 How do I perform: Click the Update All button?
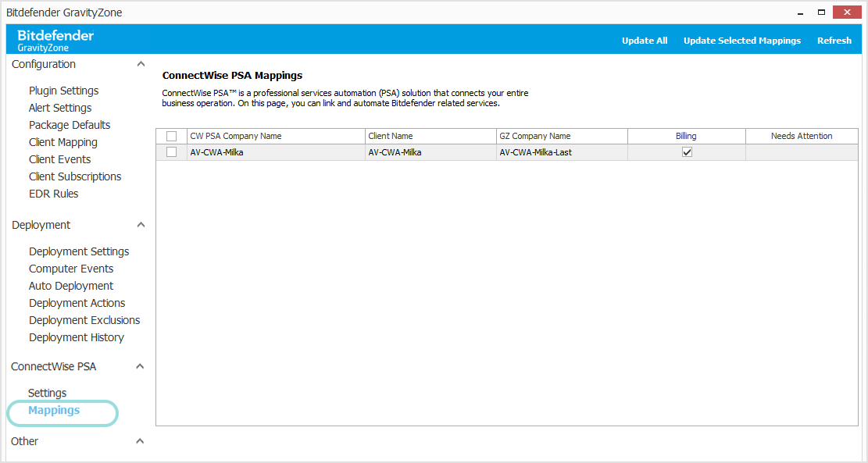[x=645, y=40]
